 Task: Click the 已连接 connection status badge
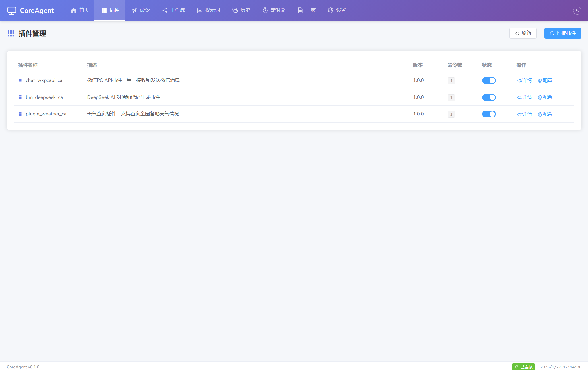pyautogui.click(x=523, y=367)
